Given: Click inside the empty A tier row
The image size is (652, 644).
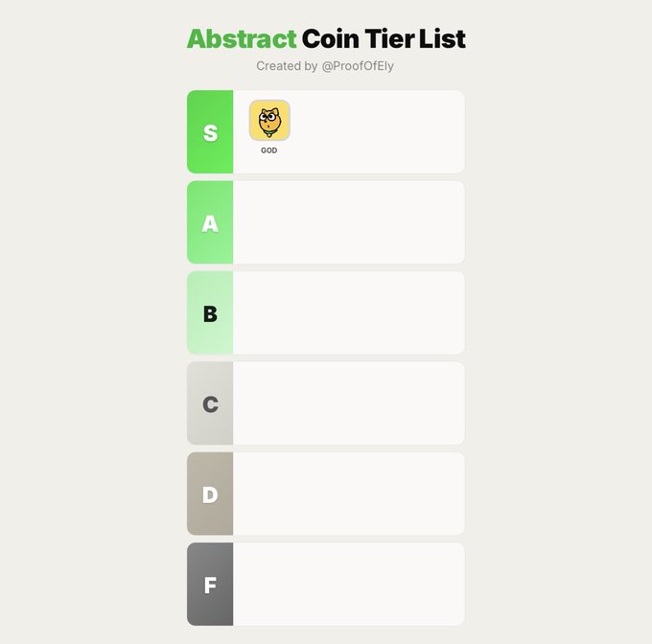Looking at the screenshot, I should pyautogui.click(x=348, y=222).
